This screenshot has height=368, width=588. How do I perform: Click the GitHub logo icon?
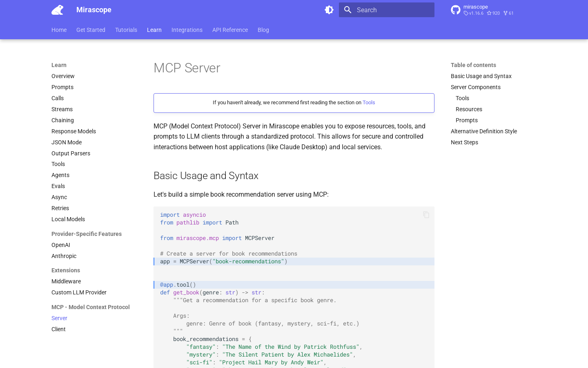[456, 10]
